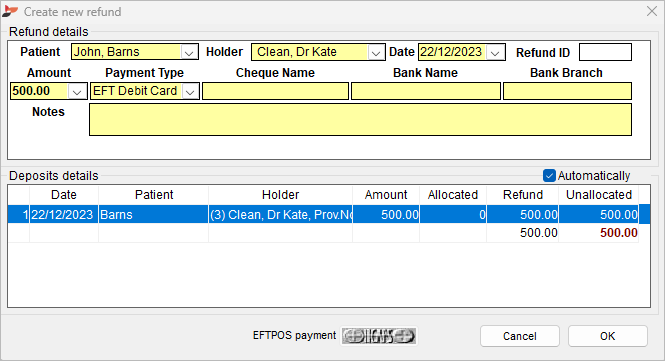Click into the Bank Branch field
Viewport: 665px width, 361px height.
[567, 91]
